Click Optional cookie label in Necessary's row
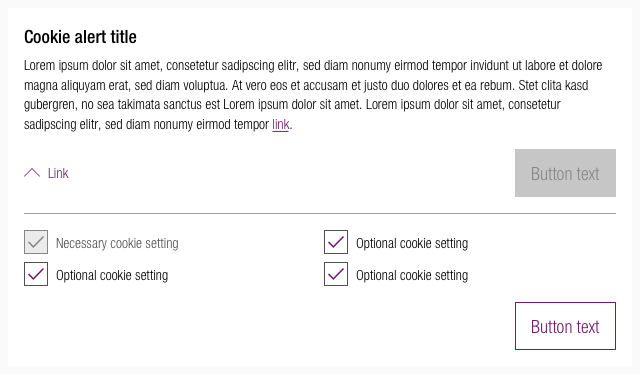Screen dimensions: 640x374 click(412, 243)
